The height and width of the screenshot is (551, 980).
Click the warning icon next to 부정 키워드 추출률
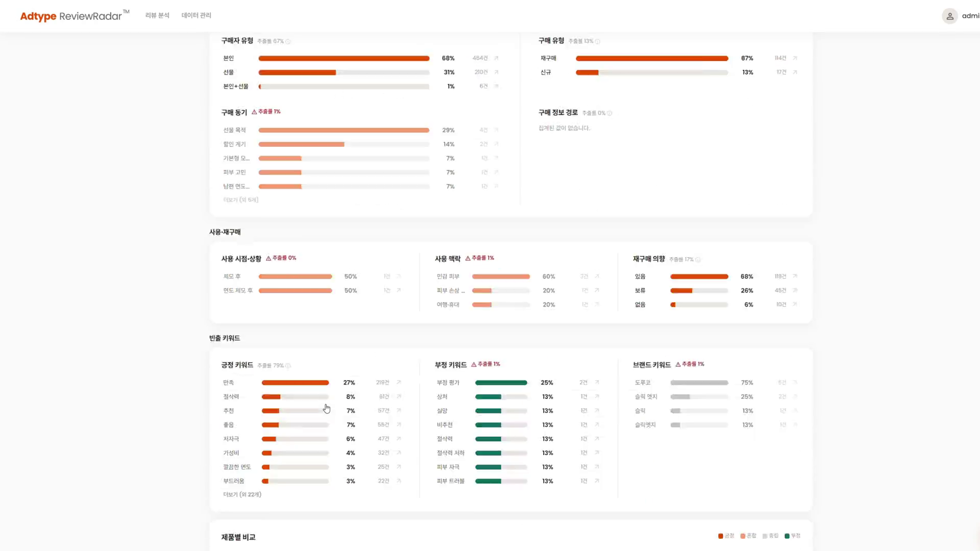point(474,364)
